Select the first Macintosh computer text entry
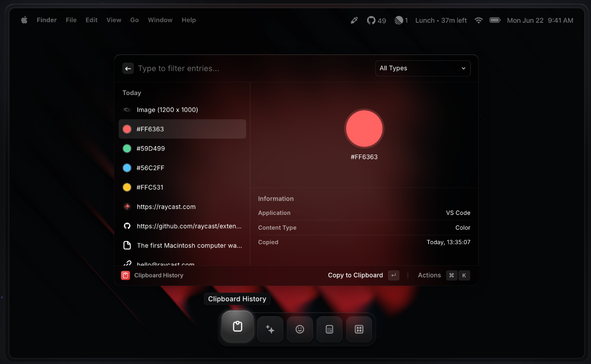This screenshot has height=364, width=591. click(x=182, y=246)
